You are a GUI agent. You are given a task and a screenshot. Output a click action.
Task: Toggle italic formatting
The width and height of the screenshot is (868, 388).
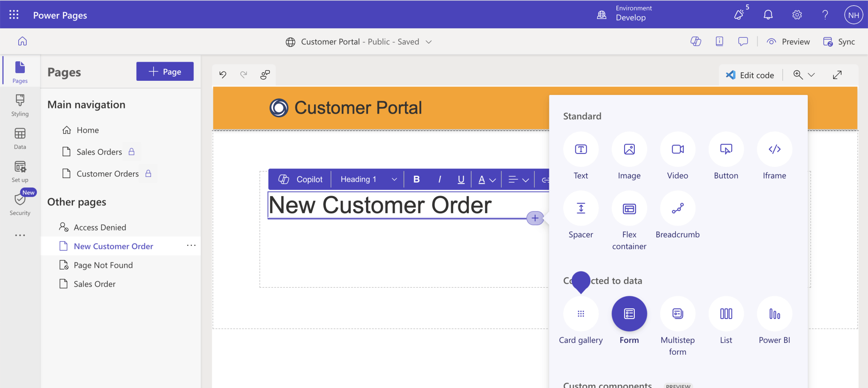coord(439,179)
